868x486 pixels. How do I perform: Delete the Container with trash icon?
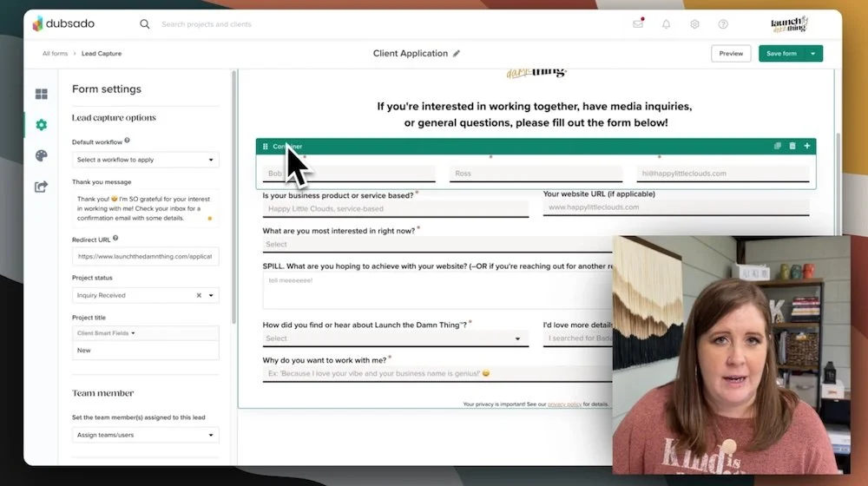point(792,146)
